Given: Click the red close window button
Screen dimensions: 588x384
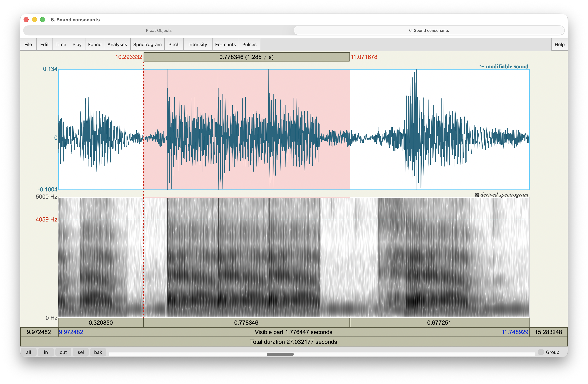Looking at the screenshot, I should 26,20.
